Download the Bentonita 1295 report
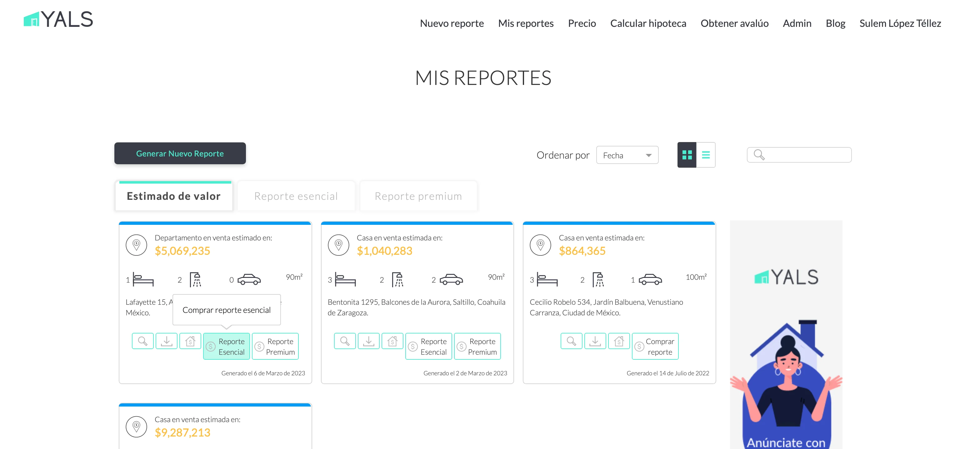This screenshot has width=980, height=449. coord(369,341)
